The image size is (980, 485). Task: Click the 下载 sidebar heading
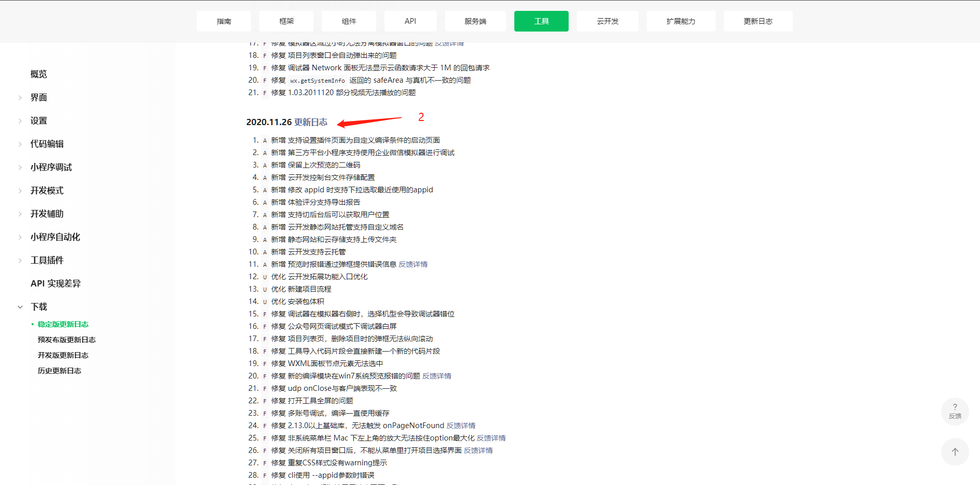coord(39,307)
